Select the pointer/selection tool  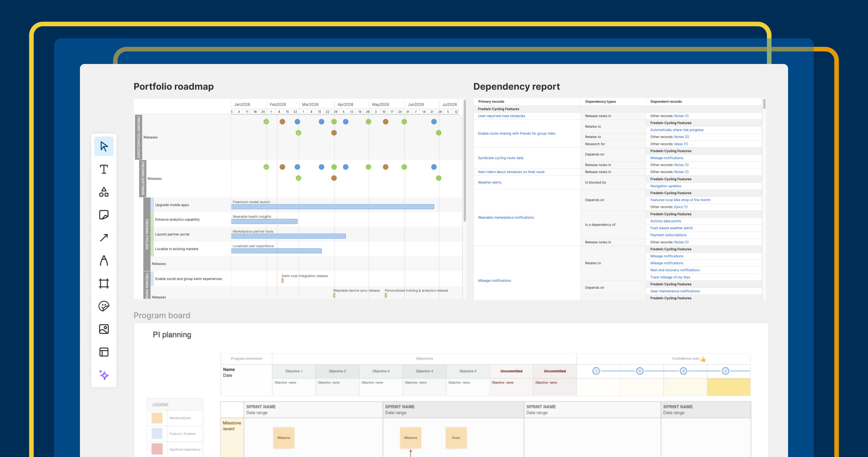coord(104,146)
